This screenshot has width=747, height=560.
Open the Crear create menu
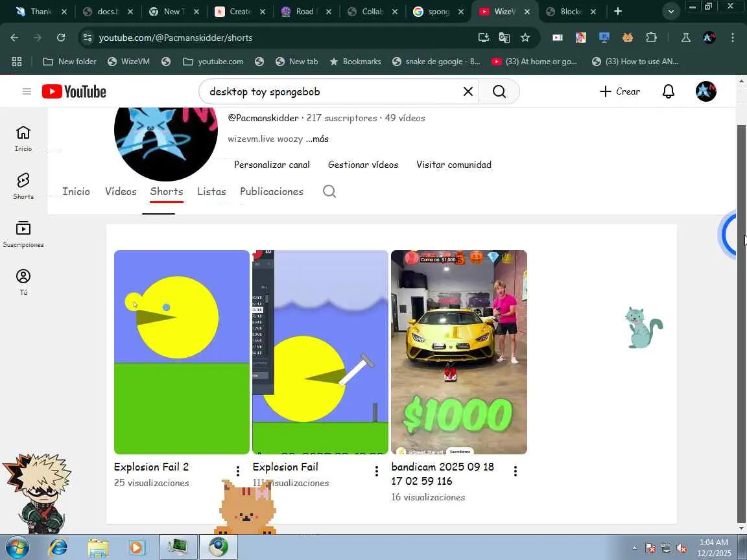tap(619, 91)
